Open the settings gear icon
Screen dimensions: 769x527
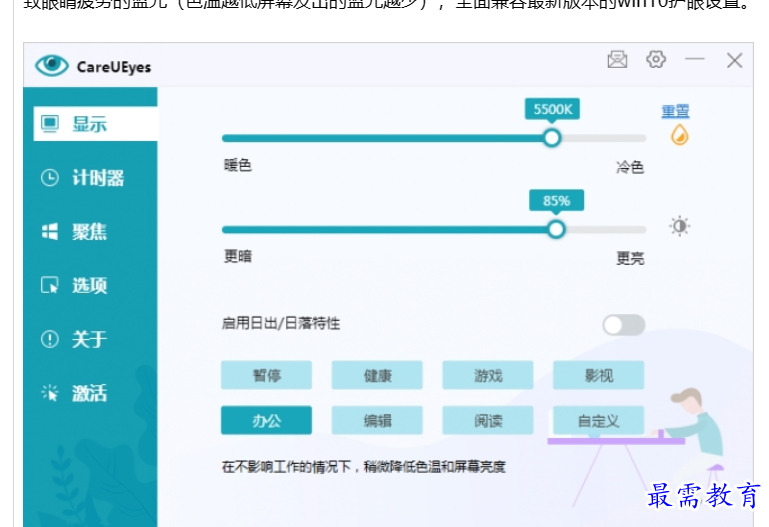coord(656,59)
